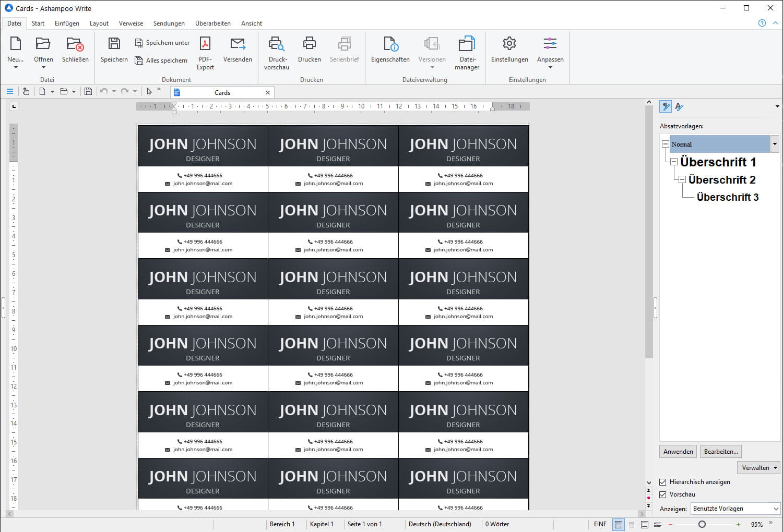This screenshot has height=532, width=783.
Task: Click the Schließen document icon
Action: pos(75,44)
